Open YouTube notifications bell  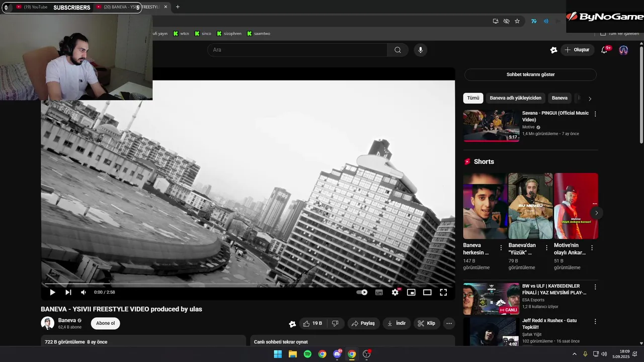604,50
